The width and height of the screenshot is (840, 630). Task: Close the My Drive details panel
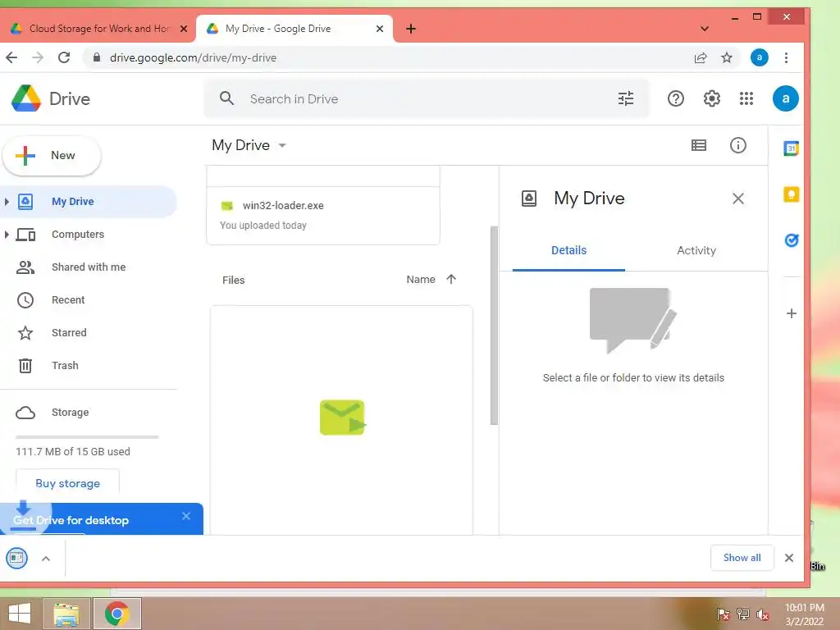[x=737, y=199]
